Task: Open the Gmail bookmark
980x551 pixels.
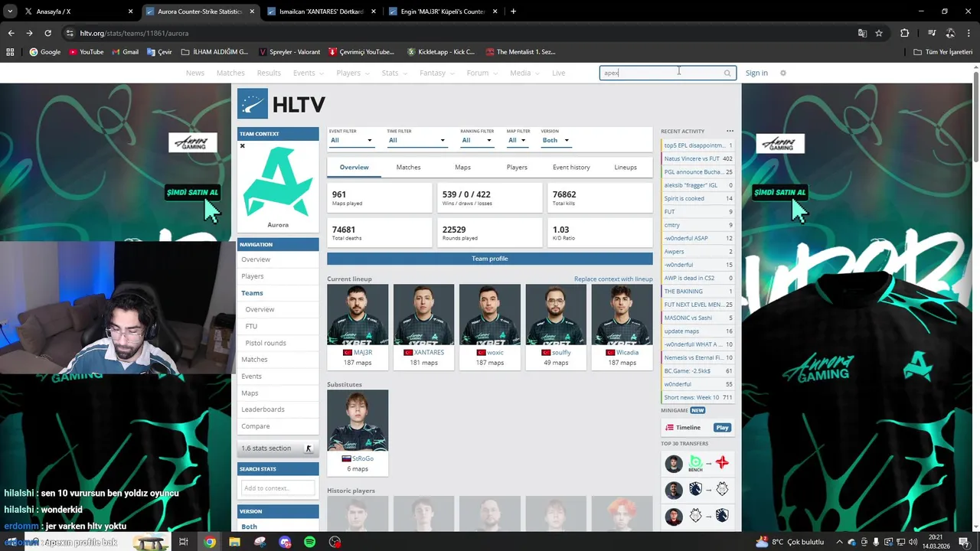Action: (125, 52)
